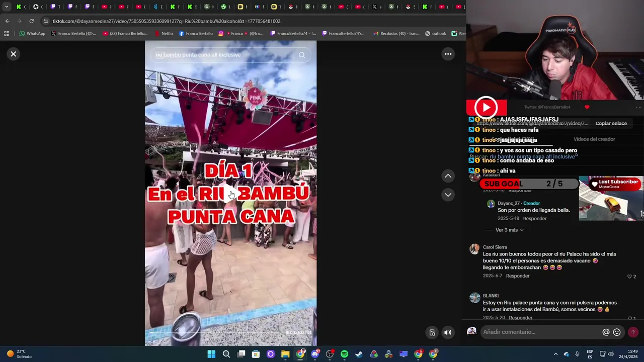This screenshot has width=644, height=362.
Task: Open the weather widget showing 23°C Soleado
Action: coord(19,354)
